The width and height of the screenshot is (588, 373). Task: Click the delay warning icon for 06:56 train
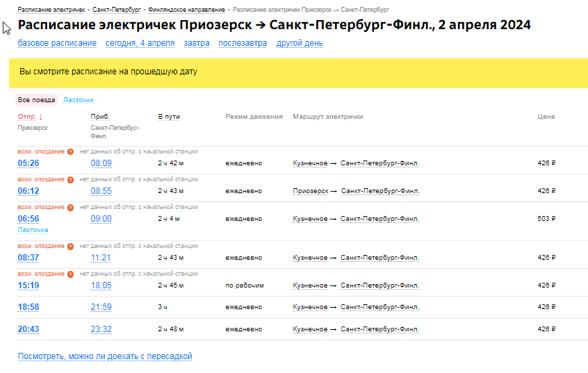click(70, 207)
